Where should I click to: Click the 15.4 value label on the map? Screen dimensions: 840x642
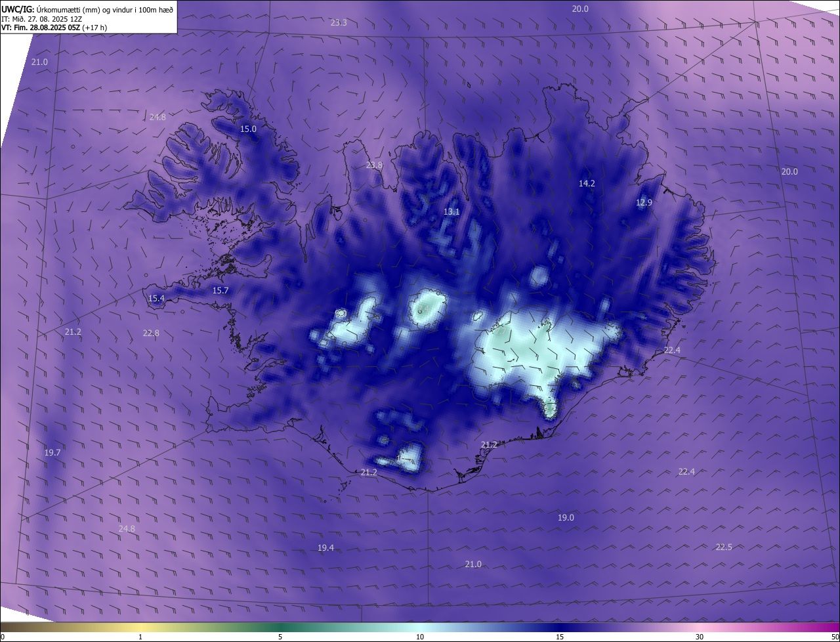156,298
